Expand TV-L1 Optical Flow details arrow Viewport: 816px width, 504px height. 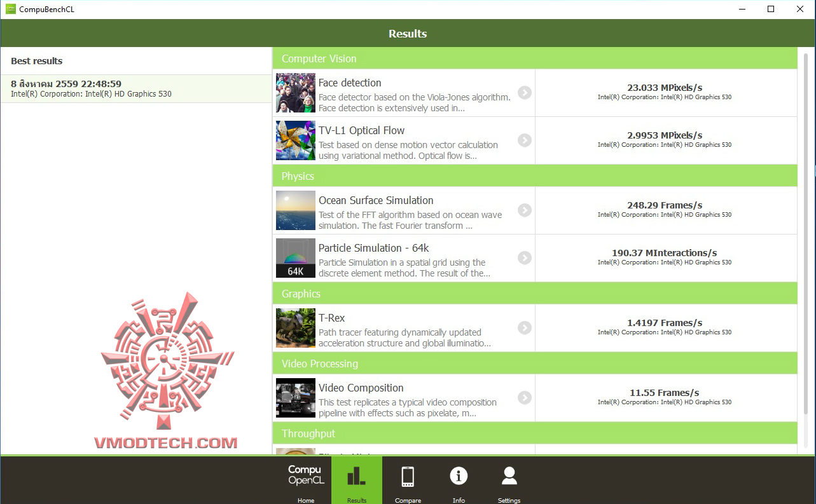click(524, 140)
